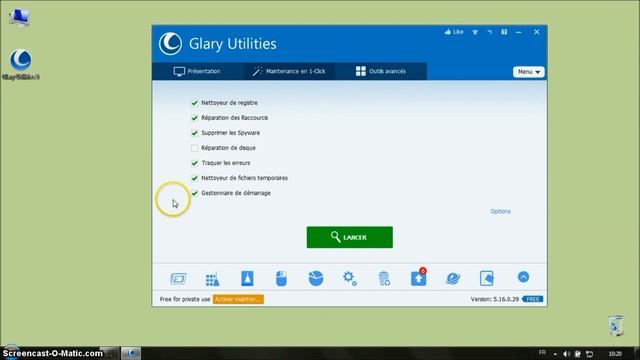Click the Glary Utilities moon logo
This screenshot has width=640, height=360.
coord(170,44)
